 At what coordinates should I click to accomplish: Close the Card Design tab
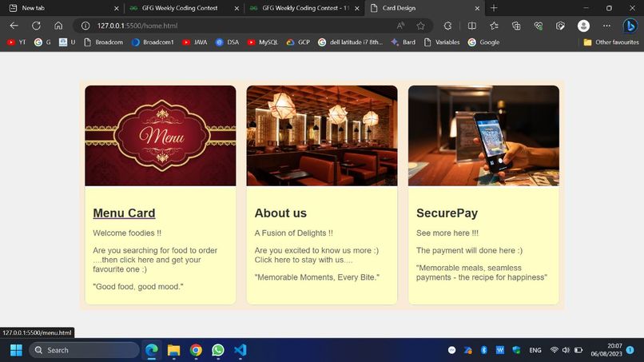[477, 8]
